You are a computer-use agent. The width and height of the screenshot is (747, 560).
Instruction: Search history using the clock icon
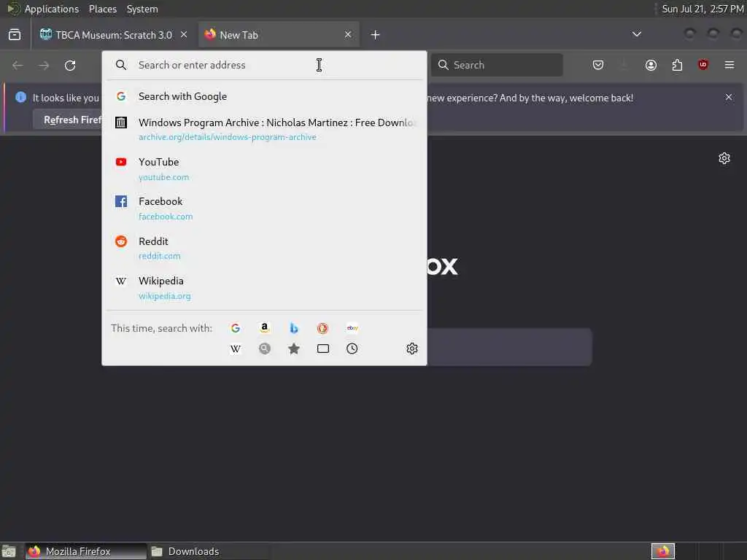tap(352, 349)
